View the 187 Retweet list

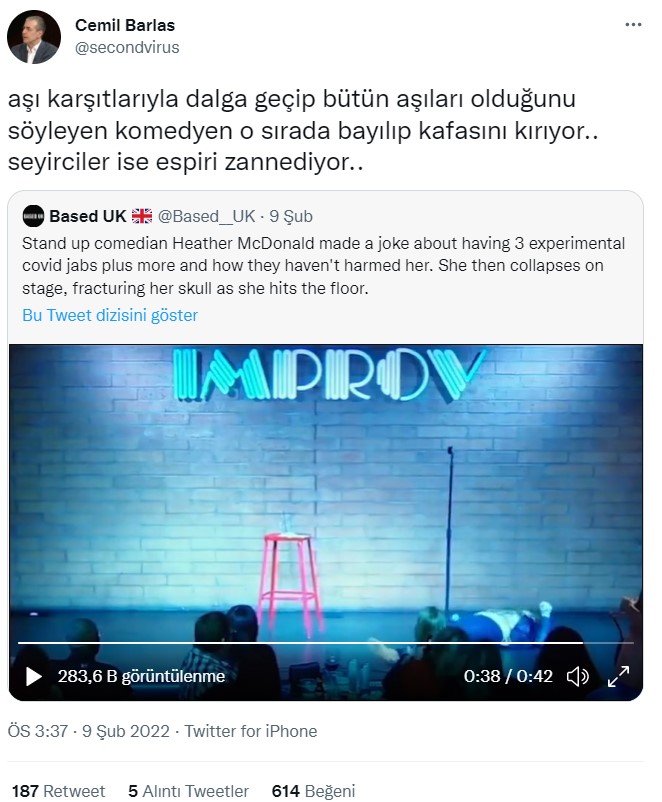(x=58, y=791)
